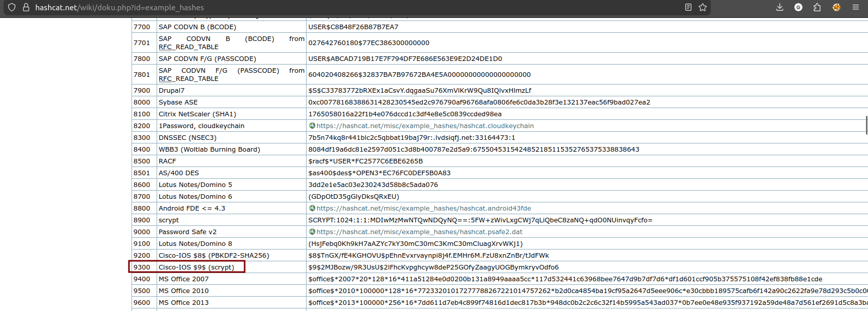
Task: Open the hashcat.cloudkeychain example link
Action: (425, 126)
